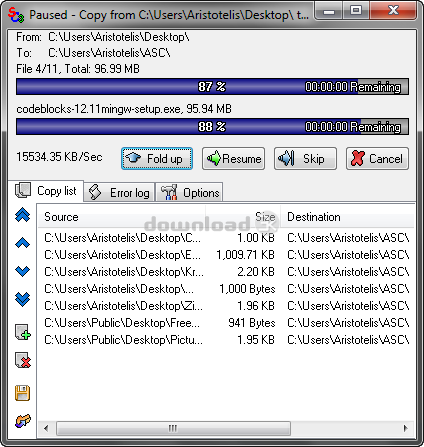Resume the paused copy
Screen dimensions: 424x447
pos(233,159)
